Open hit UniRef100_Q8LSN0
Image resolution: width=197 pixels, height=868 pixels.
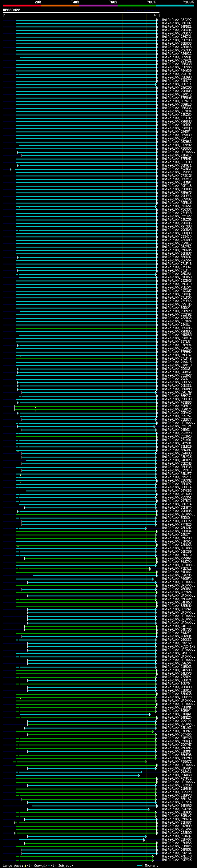point(177,528)
